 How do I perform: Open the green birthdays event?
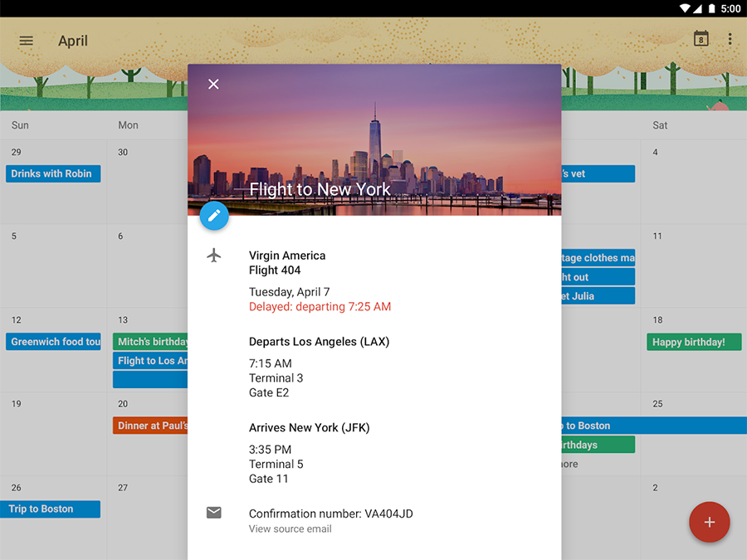598,445
